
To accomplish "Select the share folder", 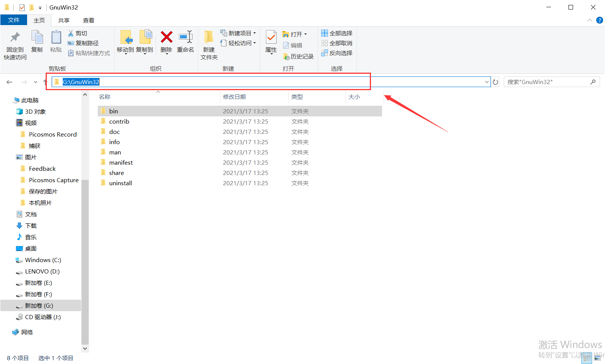I will pyautogui.click(x=240, y=173).
